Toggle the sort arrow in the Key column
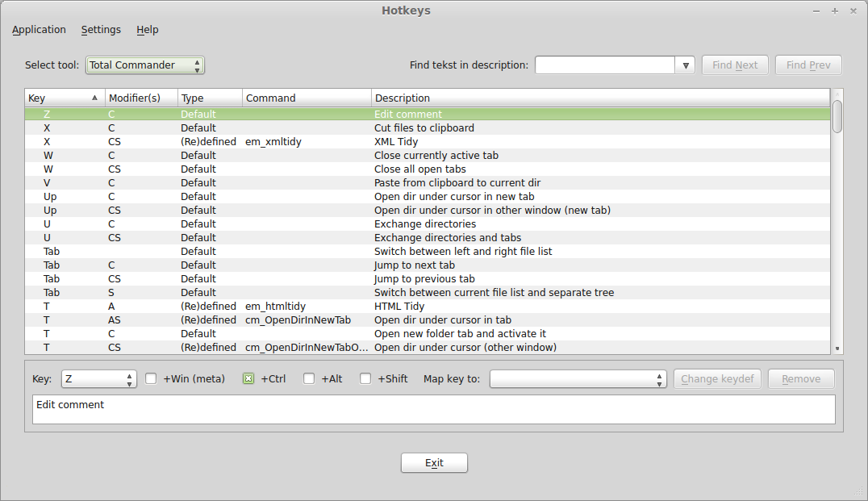 tap(94, 98)
